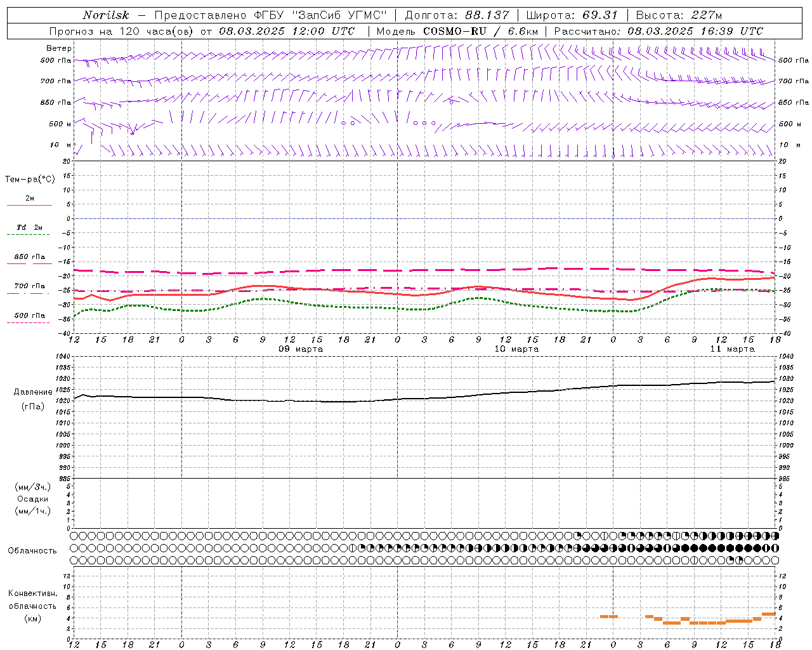This screenshot has height=650, width=812.
Task: Click the model name 'COSMO-RU / 6.6км'
Action: click(x=480, y=31)
